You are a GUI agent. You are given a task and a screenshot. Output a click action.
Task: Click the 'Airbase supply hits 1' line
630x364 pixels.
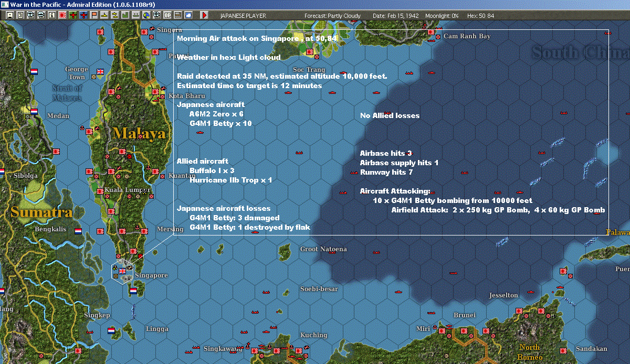tap(399, 163)
